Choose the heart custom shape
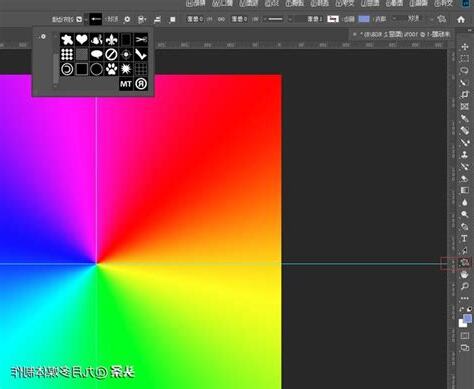Image resolution: width=474 pixels, height=389 pixels. [82, 39]
